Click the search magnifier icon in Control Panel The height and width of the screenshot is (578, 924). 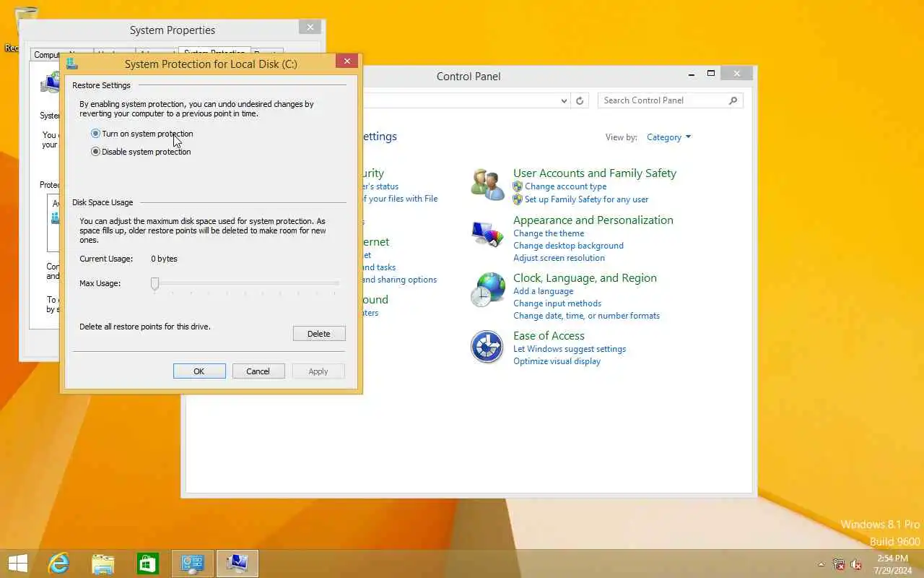tap(733, 100)
